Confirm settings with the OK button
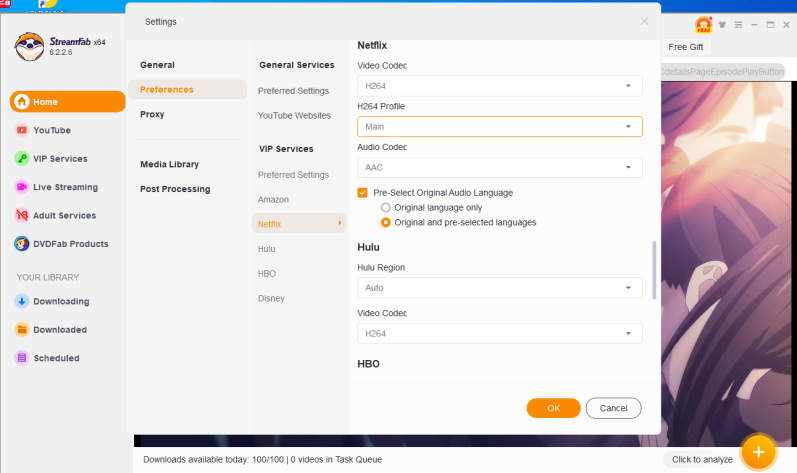The image size is (797, 473). pos(553,408)
